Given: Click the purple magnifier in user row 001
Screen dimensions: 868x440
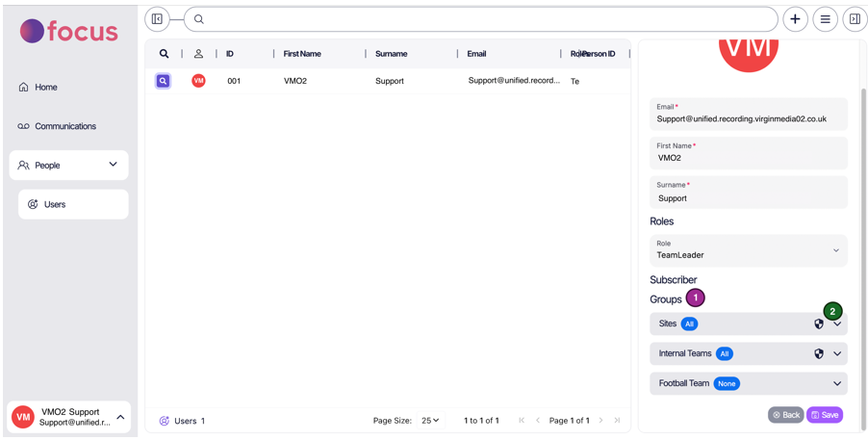Looking at the screenshot, I should 164,81.
